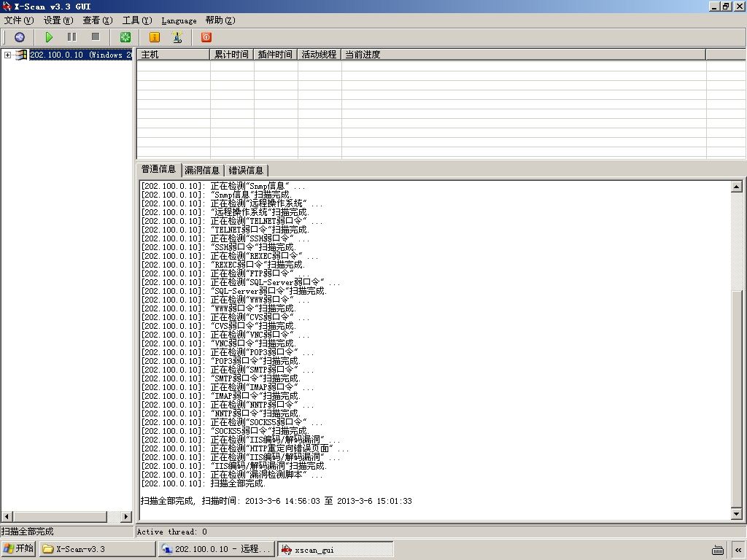Click the 当前进度 column header
This screenshot has width=747, height=560.
pos(524,54)
